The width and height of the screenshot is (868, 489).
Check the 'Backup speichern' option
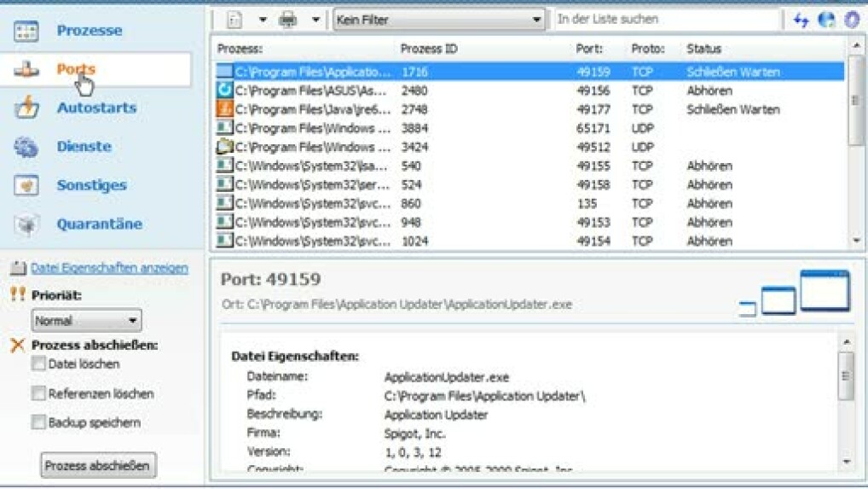tap(38, 422)
